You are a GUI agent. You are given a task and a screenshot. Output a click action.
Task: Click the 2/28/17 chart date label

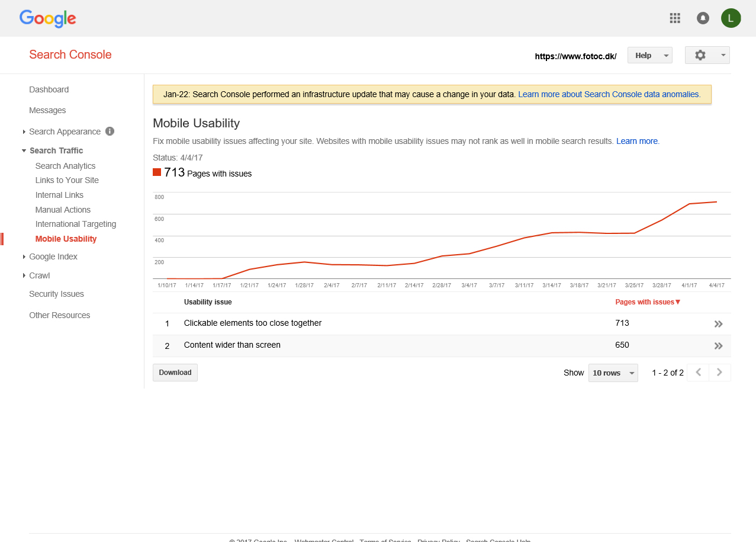click(x=442, y=286)
